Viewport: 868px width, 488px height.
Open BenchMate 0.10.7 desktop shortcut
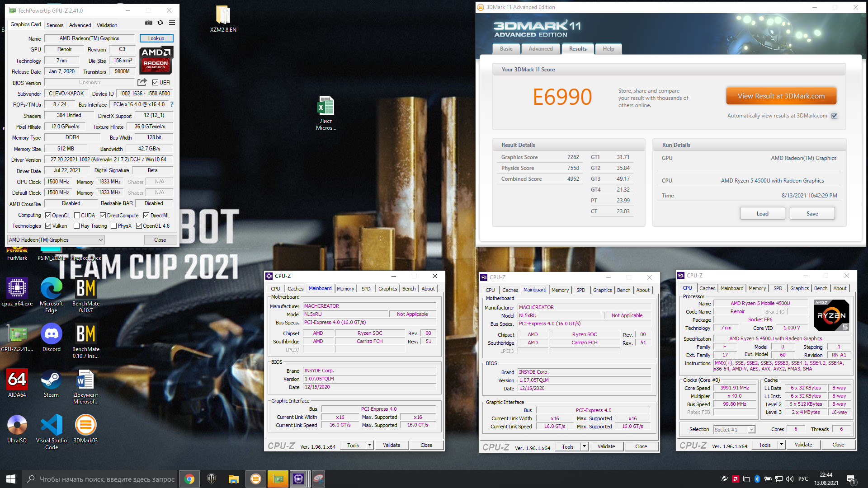(86, 295)
